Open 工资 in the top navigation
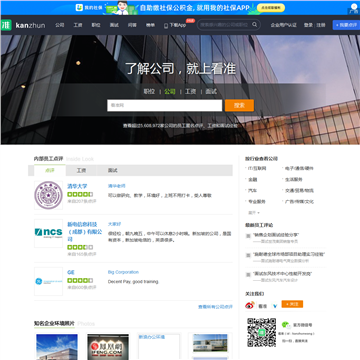Screen dimensions: 360x360 (x=78, y=25)
